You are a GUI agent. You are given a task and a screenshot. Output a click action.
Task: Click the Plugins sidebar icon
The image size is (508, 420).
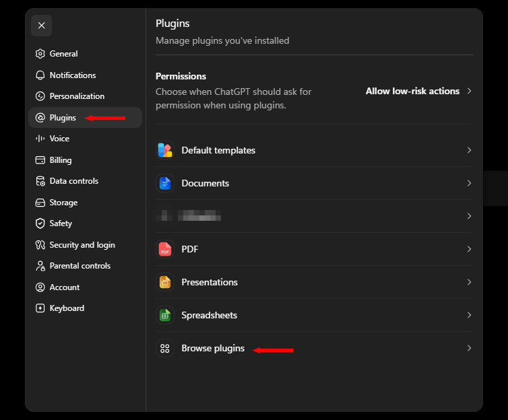40,118
